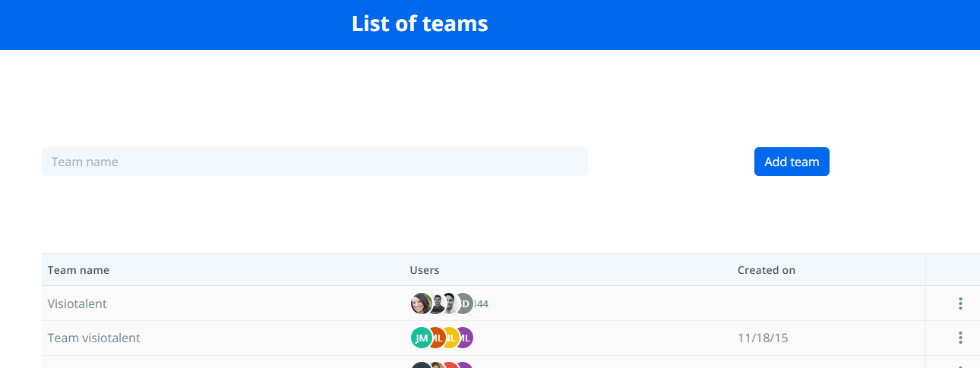This screenshot has width=980, height=368.
Task: Click the List of teams heading
Action: pos(419,24)
